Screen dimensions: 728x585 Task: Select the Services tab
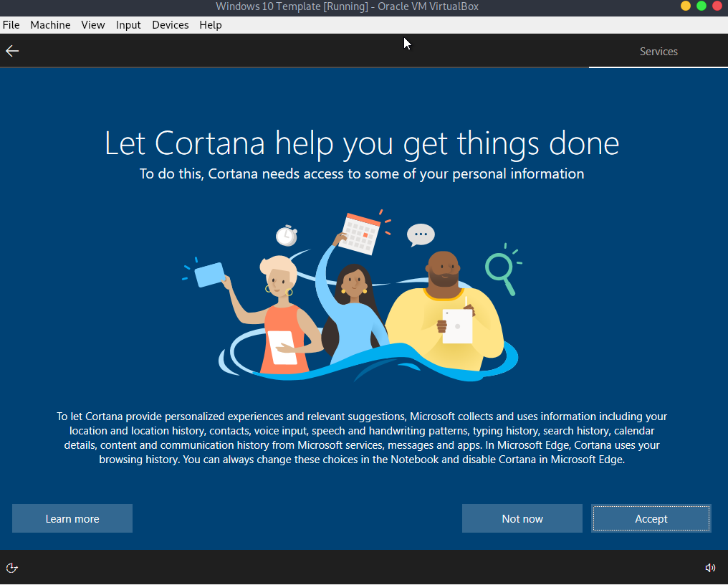point(658,52)
